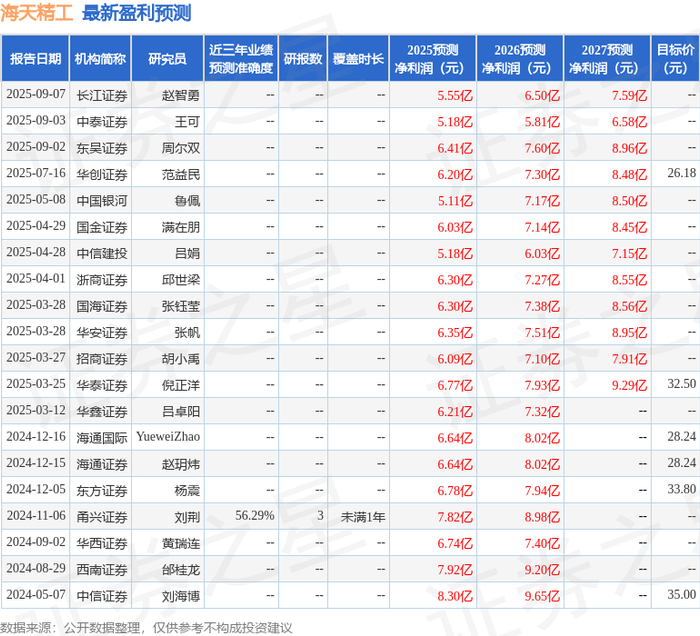
Task: Click the 9.29亿 forecast value
Action: (629, 385)
